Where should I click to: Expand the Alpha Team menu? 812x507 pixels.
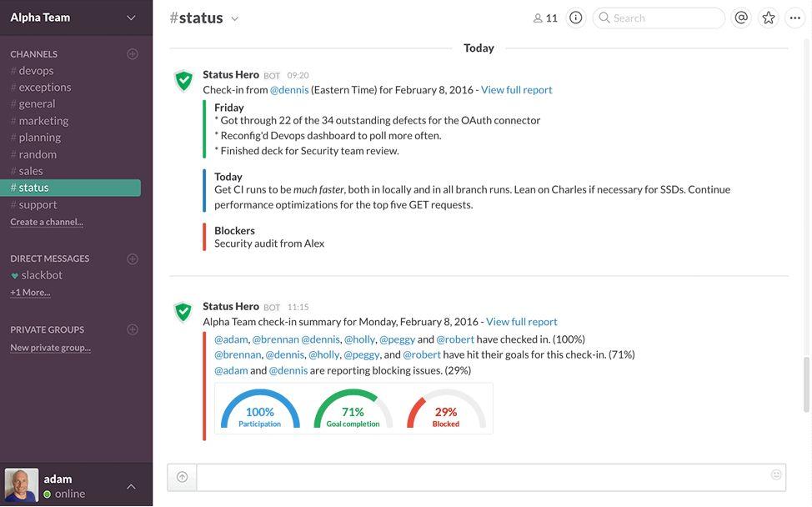click(x=131, y=18)
